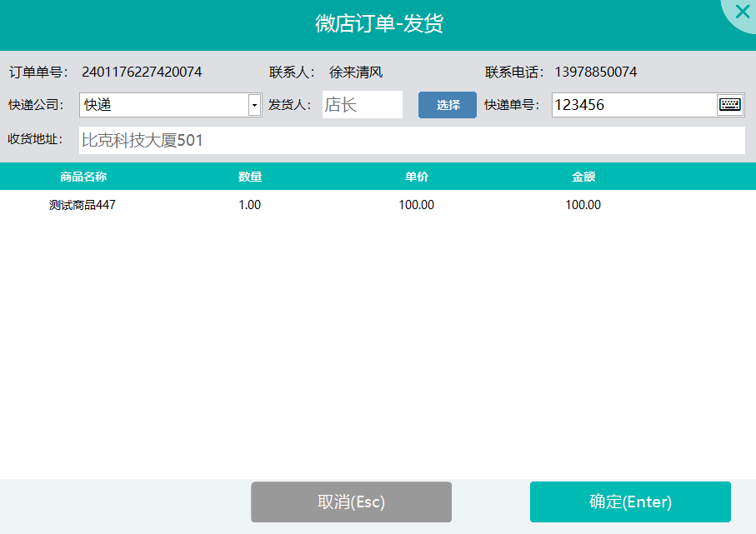Screen dimensions: 756x534
Task: Click the 收货地址 field
Action: click(412, 140)
